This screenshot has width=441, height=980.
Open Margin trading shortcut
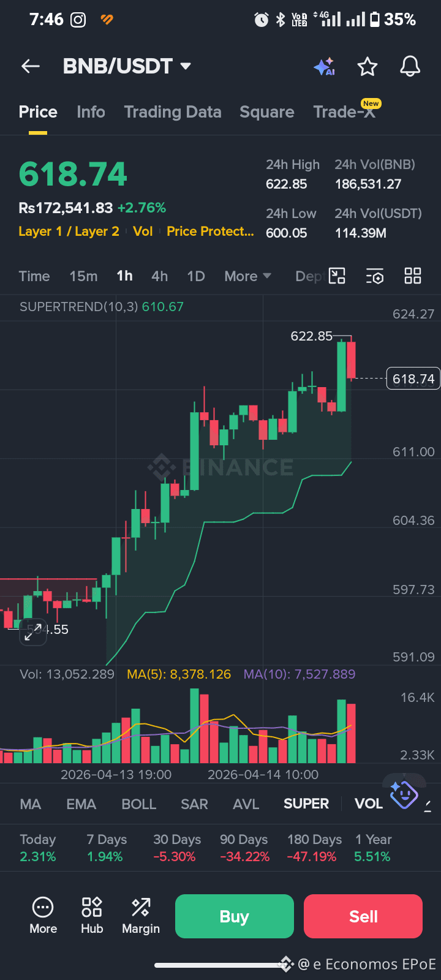coord(141,916)
